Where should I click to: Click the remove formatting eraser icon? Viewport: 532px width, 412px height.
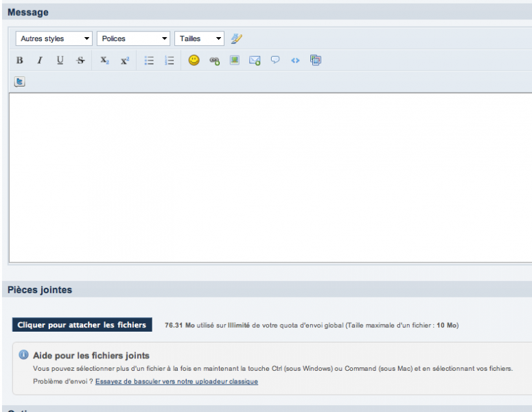pyautogui.click(x=236, y=38)
